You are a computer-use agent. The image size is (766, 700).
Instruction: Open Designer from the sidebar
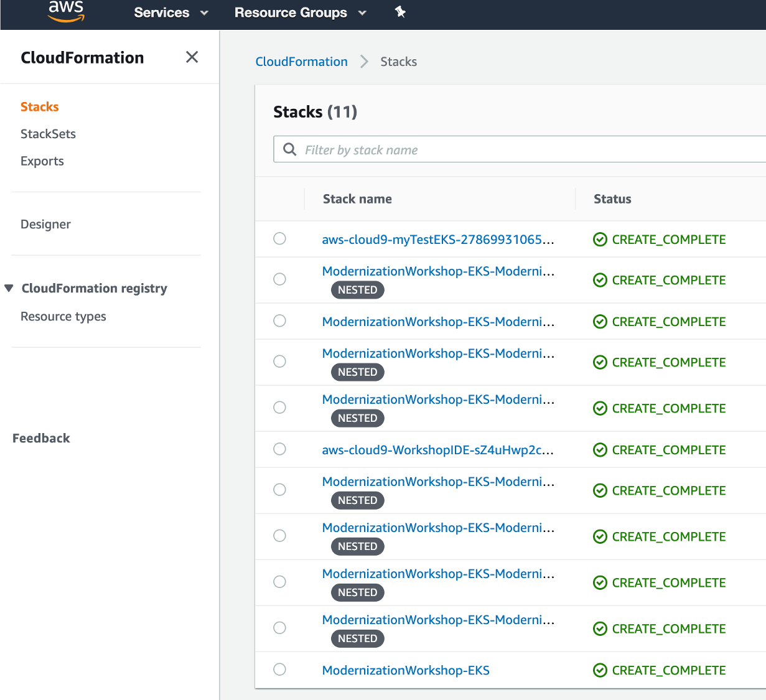click(x=45, y=224)
